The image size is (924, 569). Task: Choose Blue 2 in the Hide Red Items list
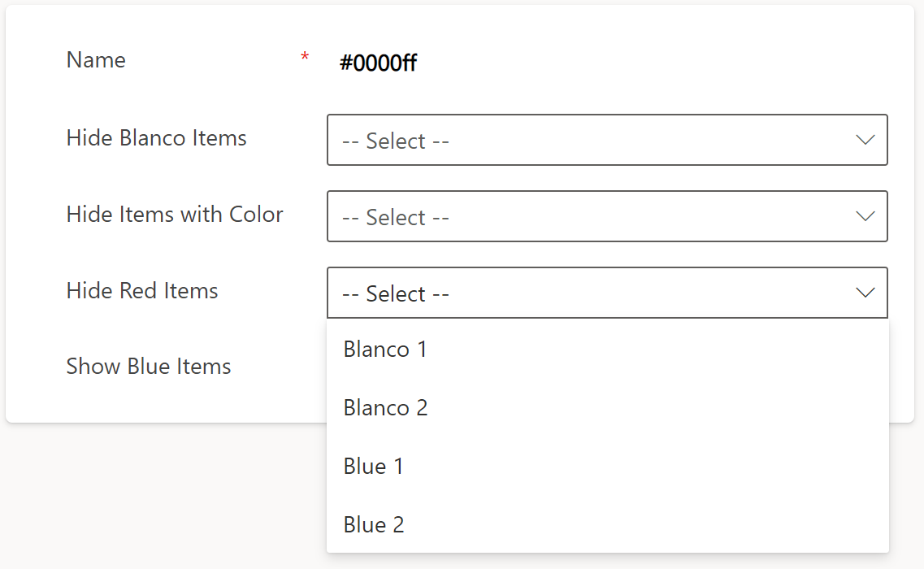tap(374, 524)
